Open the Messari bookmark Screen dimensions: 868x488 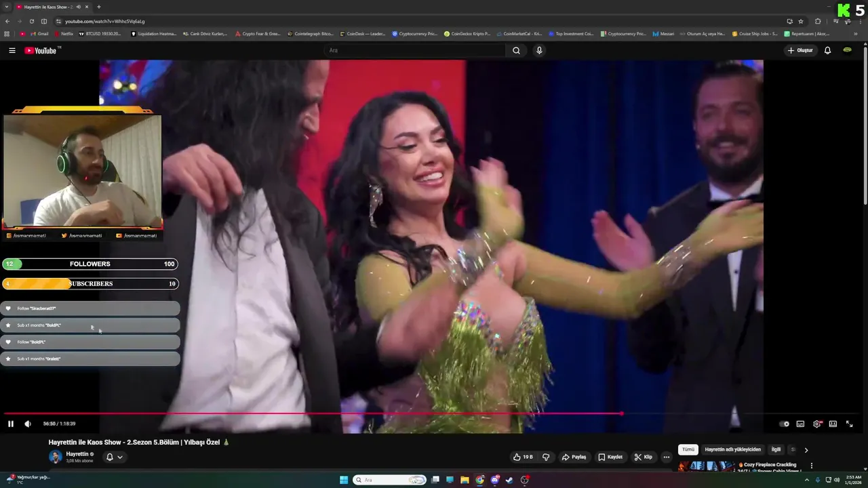point(665,33)
